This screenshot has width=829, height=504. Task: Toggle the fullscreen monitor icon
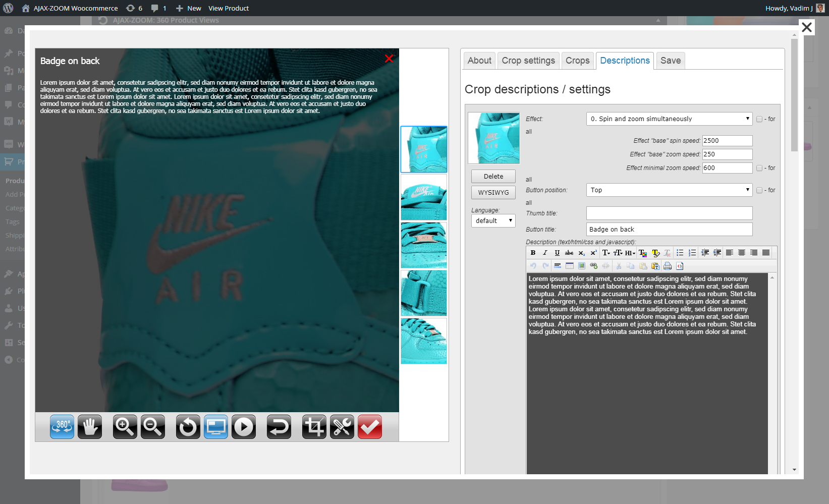point(216,427)
